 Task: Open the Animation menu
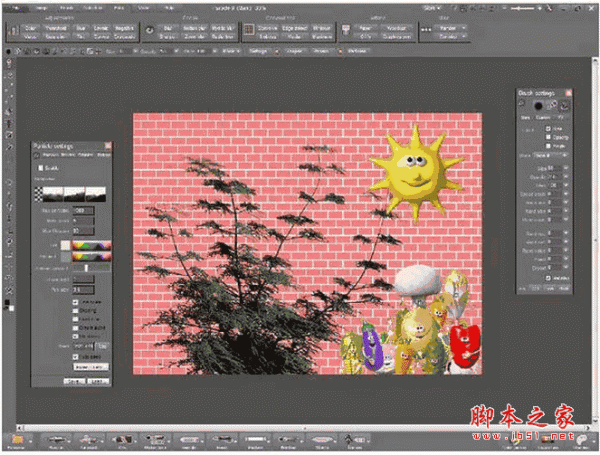[x=93, y=8]
